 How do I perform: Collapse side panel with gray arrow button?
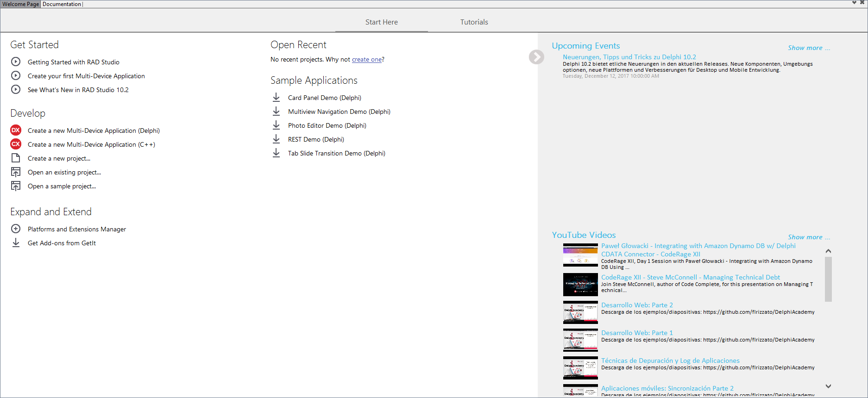[x=536, y=57]
